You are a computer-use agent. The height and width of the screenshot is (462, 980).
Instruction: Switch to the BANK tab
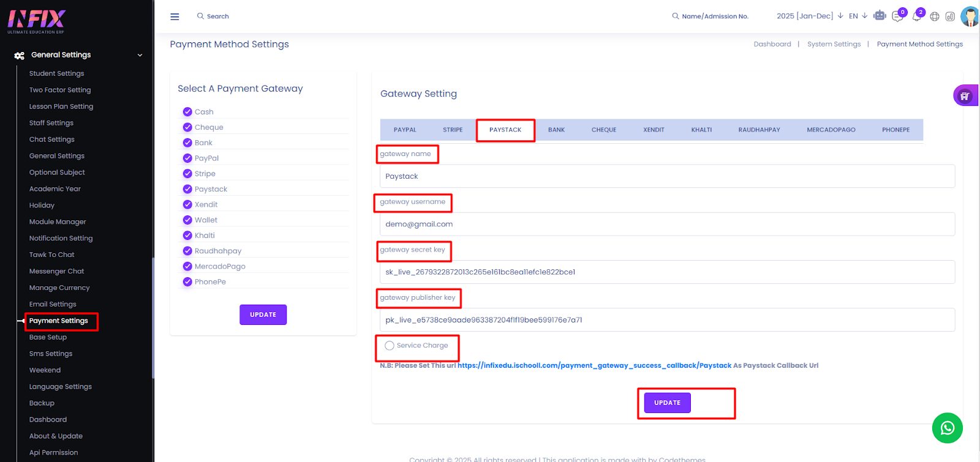tap(556, 130)
